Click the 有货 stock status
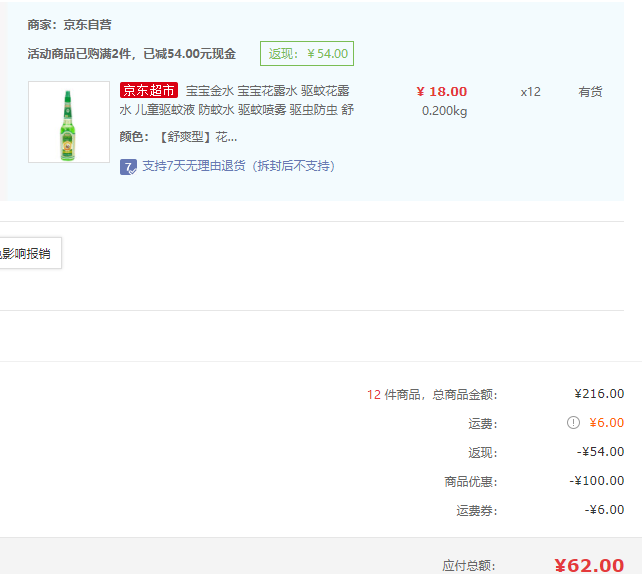642x574 pixels. (590, 92)
